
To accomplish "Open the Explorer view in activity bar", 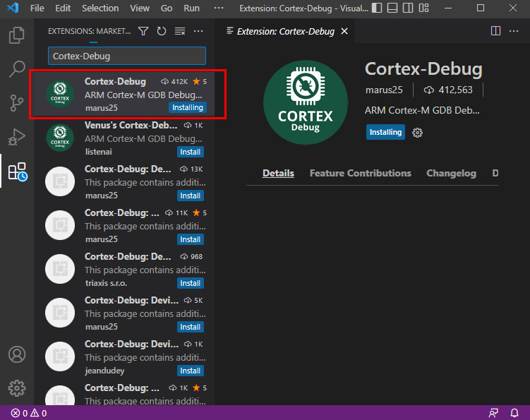I will (x=17, y=36).
